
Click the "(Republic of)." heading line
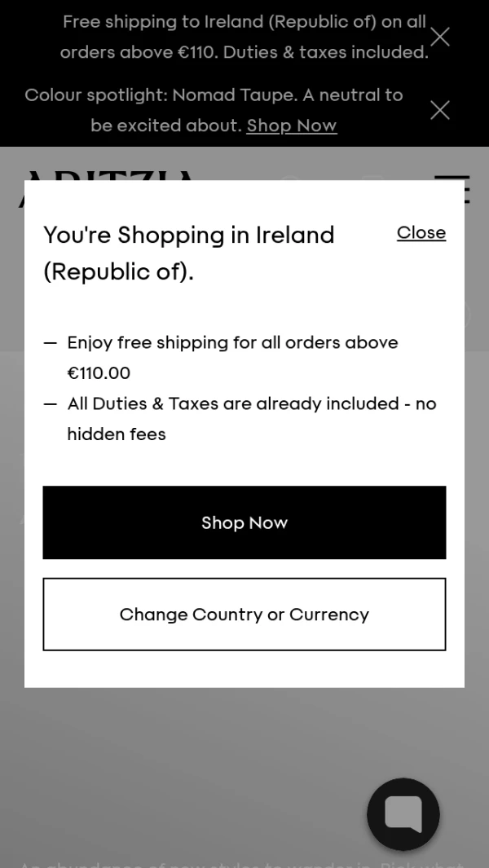[x=119, y=271]
